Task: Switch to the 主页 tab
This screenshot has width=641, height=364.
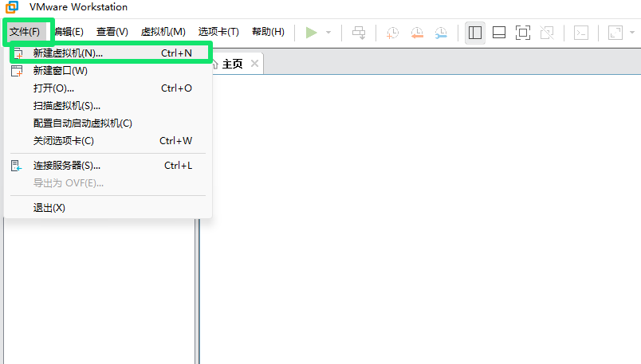Action: coord(231,64)
